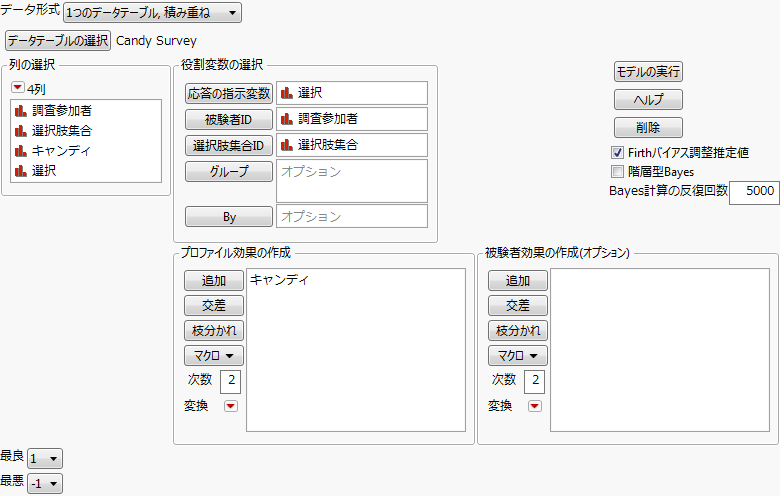Open 変換 red triangle in プロファイル効果の作成
The height and width of the screenshot is (496, 780).
(x=230, y=406)
